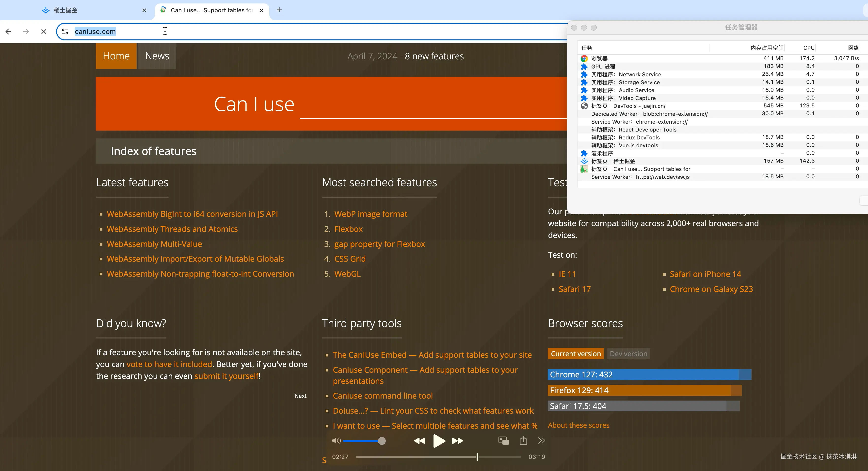Open WebAssembly Threads and Atomics link
This screenshot has height=471, width=868.
coord(172,229)
